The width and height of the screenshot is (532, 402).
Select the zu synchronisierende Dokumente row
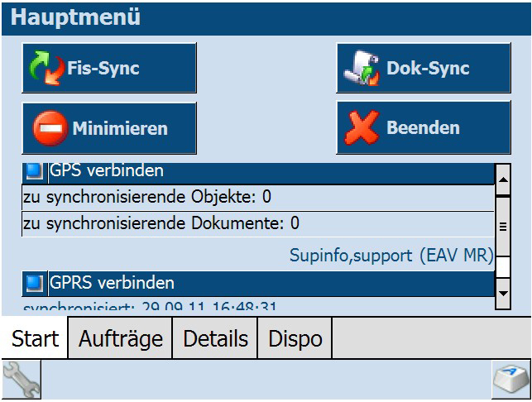pos(258,224)
